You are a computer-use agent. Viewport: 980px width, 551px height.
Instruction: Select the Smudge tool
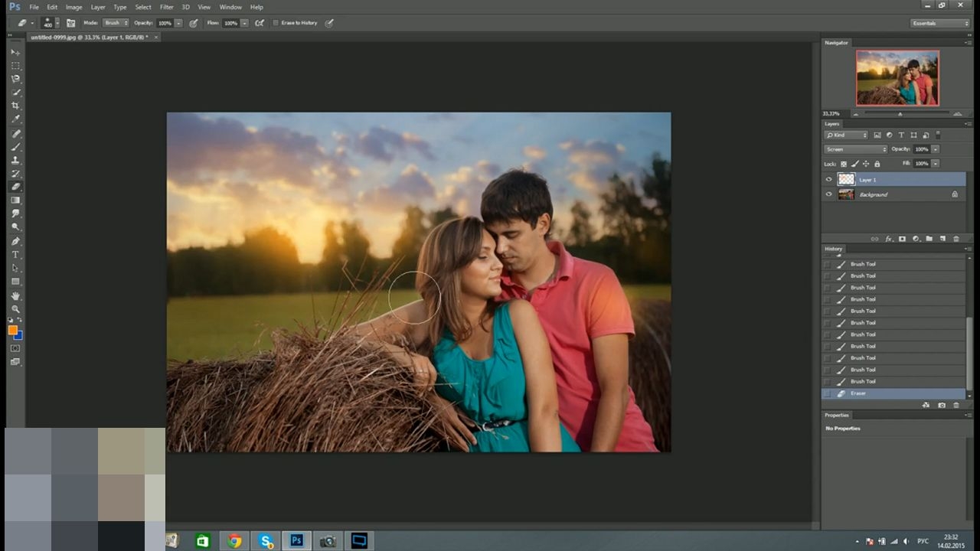pyautogui.click(x=15, y=214)
